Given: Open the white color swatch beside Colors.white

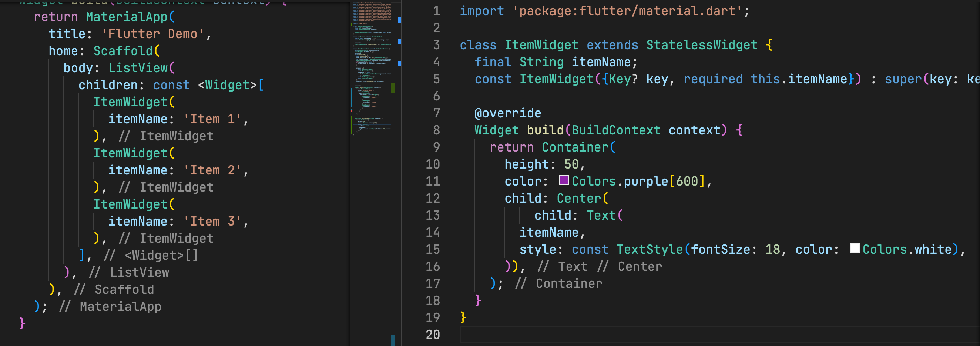Looking at the screenshot, I should [x=855, y=249].
